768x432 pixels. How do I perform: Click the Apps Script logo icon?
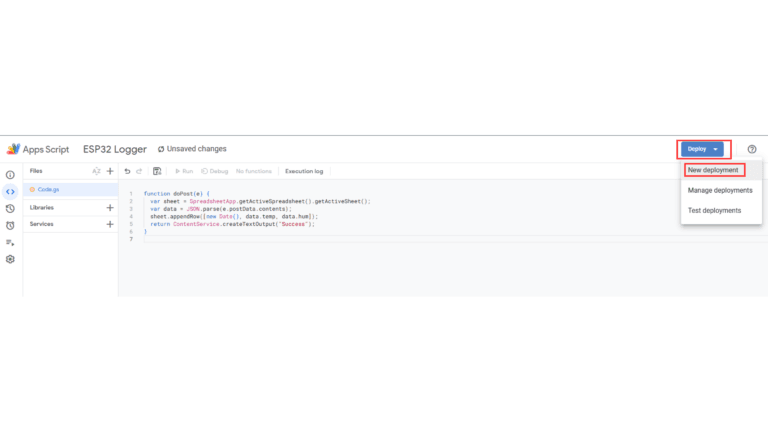[x=13, y=149]
